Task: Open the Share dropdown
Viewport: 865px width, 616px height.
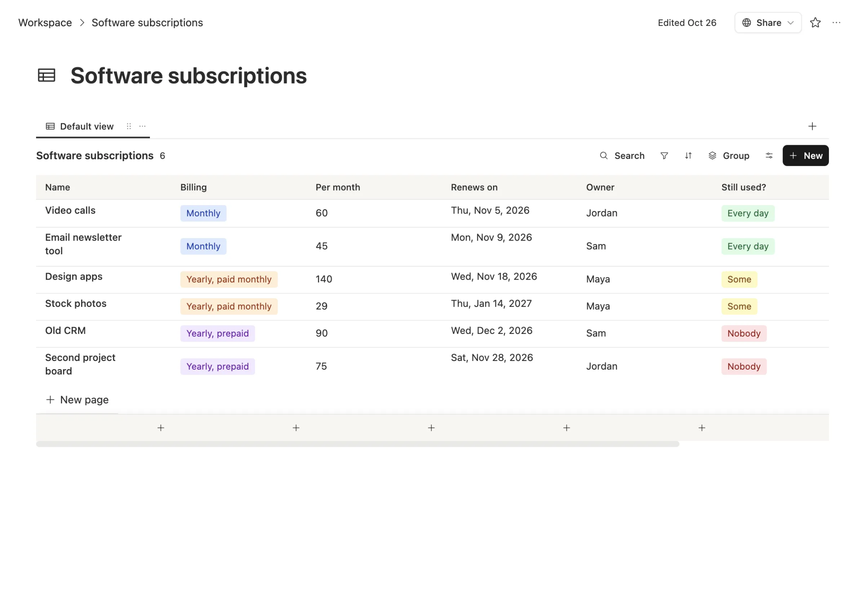Action: pyautogui.click(x=768, y=23)
